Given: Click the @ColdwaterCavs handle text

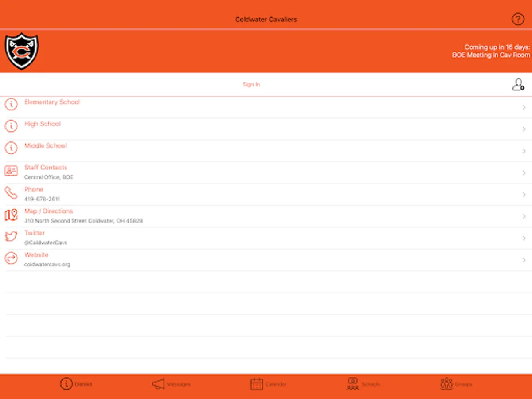Looking at the screenshot, I should [x=46, y=243].
